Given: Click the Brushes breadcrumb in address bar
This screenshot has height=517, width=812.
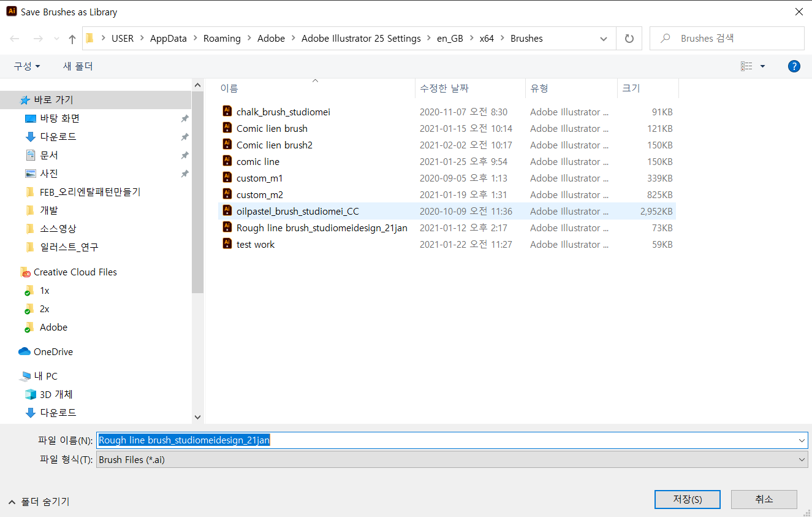Looking at the screenshot, I should (526, 39).
